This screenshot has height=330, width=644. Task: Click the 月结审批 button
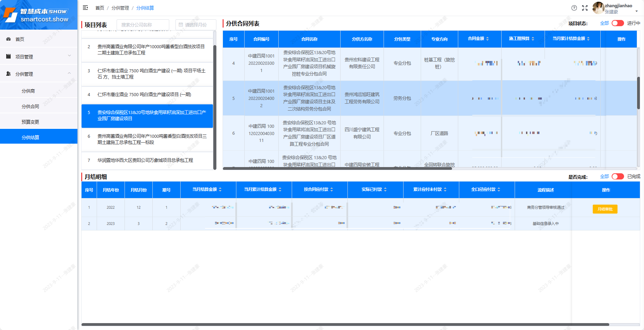coord(605,209)
